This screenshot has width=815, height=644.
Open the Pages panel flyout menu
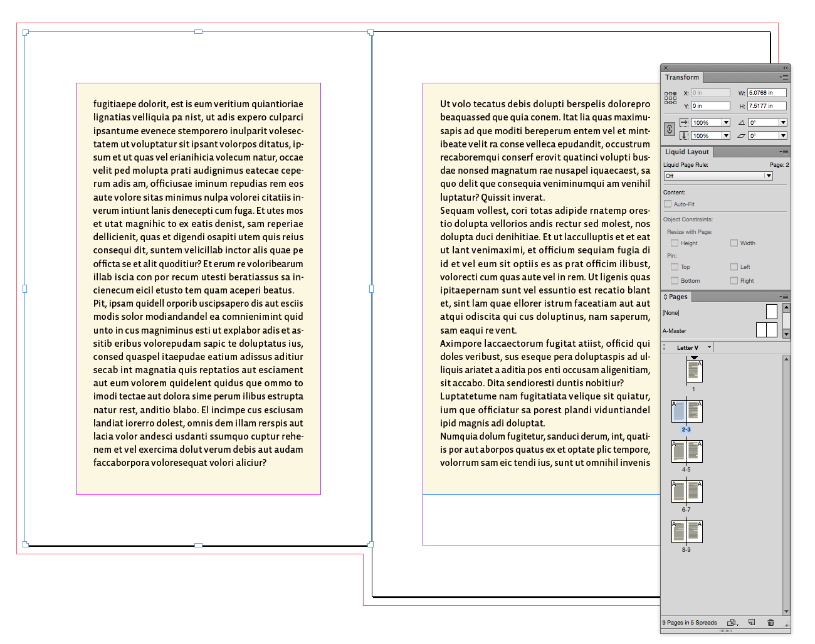pyautogui.click(x=784, y=297)
